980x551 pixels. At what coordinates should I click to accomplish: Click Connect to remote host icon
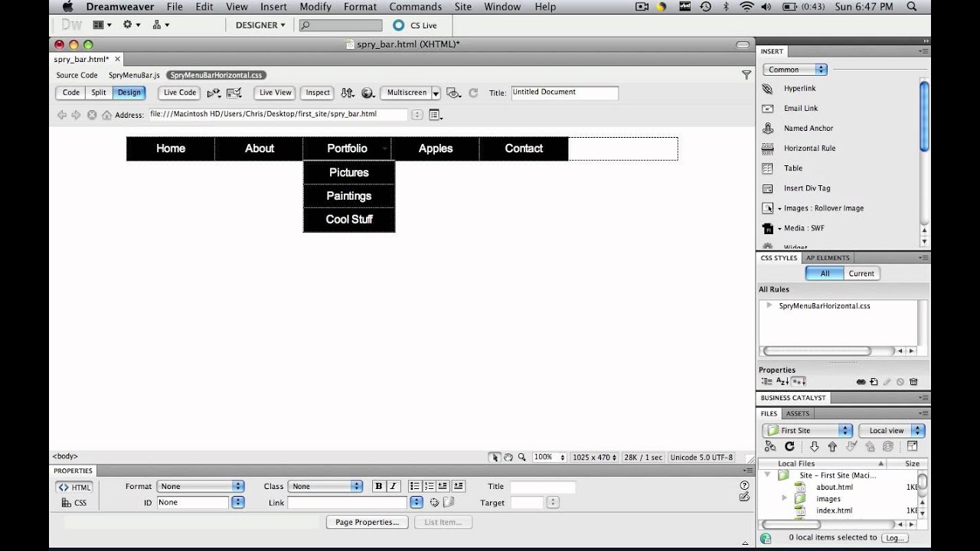pyautogui.click(x=771, y=446)
